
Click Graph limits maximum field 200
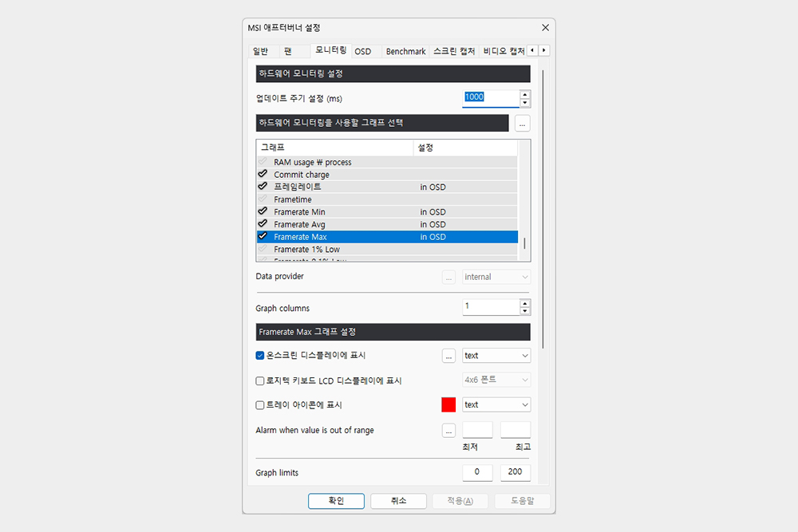click(x=516, y=472)
